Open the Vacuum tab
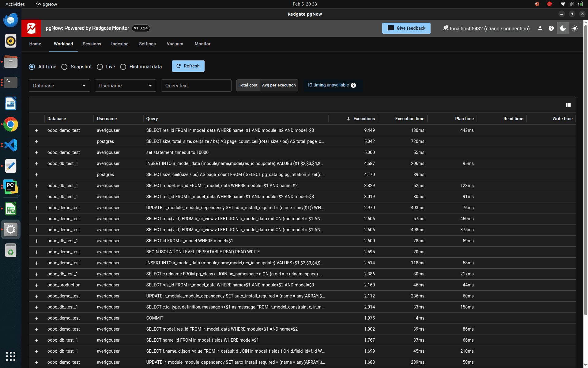588x368 pixels. [175, 44]
